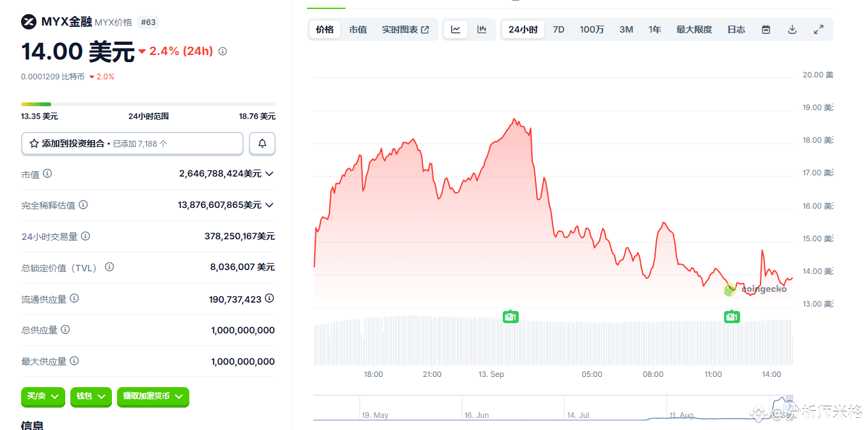Click the 2,646,788,424美元 market cap value

point(220,173)
